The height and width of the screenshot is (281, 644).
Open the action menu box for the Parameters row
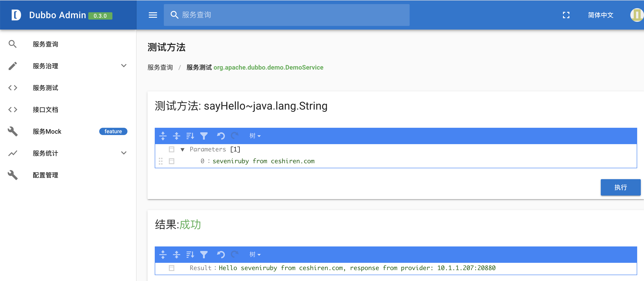(x=172, y=149)
